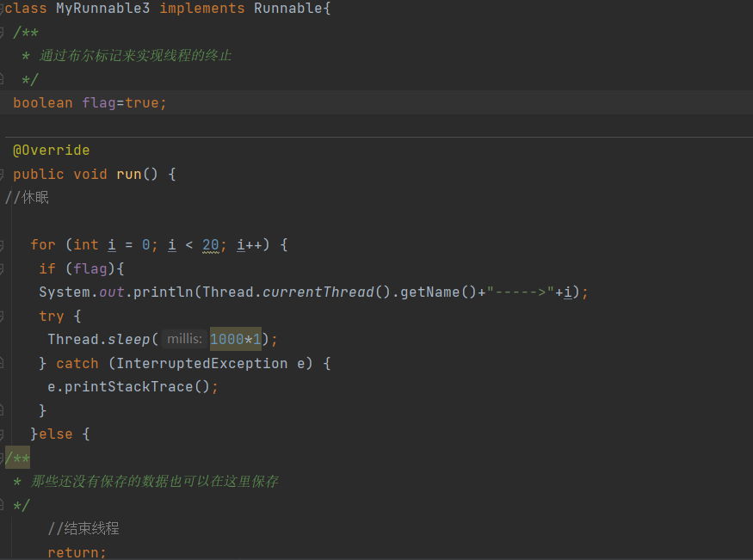Click the highlighted 1000*1 expression
Screen dimensions: 753x560
235,339
